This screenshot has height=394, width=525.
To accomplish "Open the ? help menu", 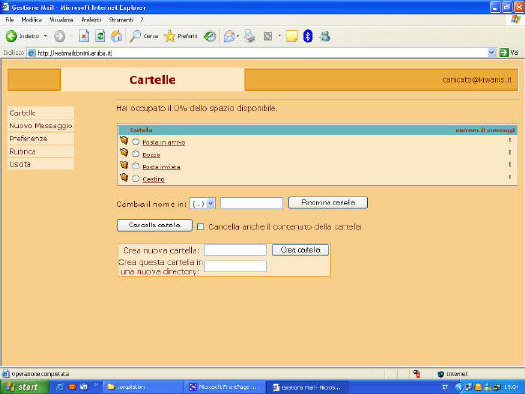I will point(142,20).
